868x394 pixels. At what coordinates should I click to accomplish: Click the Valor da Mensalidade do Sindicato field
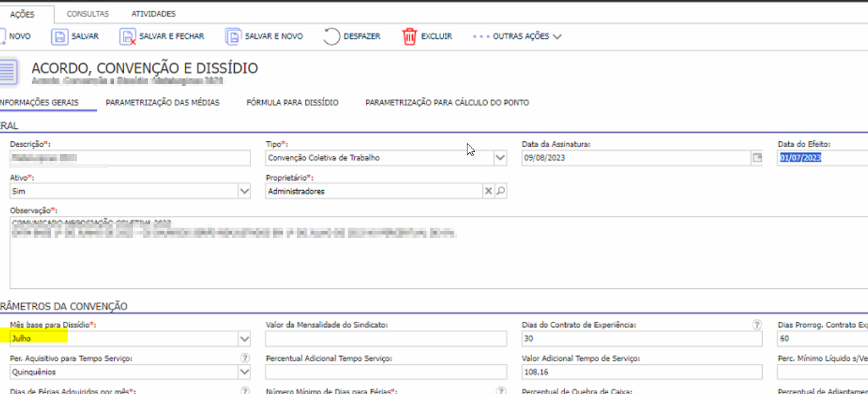pyautogui.click(x=386, y=339)
